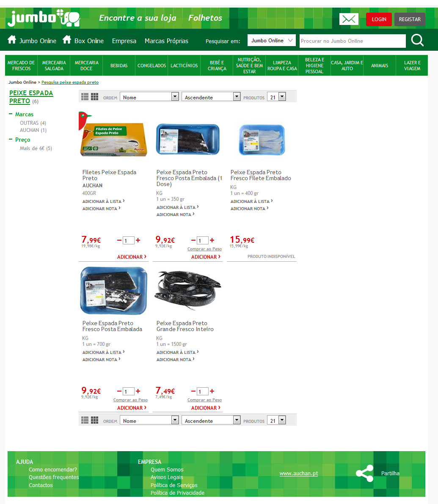The image size is (438, 504).
Task: Open the Congelados category menu
Action: tap(152, 66)
